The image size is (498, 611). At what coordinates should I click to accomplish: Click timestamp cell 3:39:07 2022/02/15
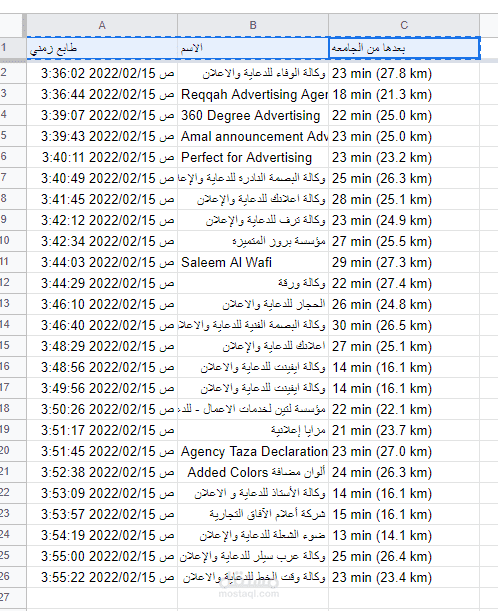[102, 115]
